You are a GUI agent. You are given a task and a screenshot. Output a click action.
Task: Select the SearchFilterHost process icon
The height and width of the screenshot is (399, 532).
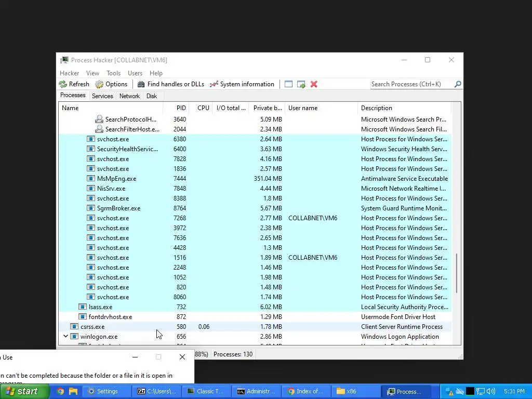click(99, 129)
